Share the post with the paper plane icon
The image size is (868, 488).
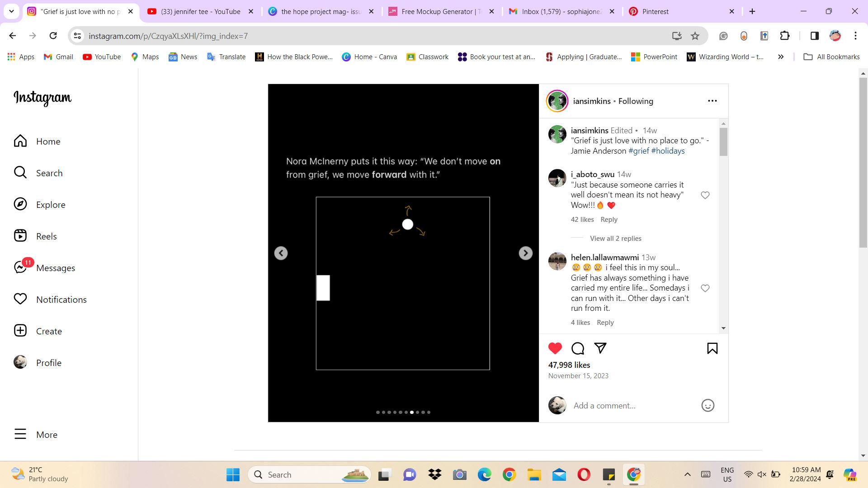pyautogui.click(x=600, y=348)
